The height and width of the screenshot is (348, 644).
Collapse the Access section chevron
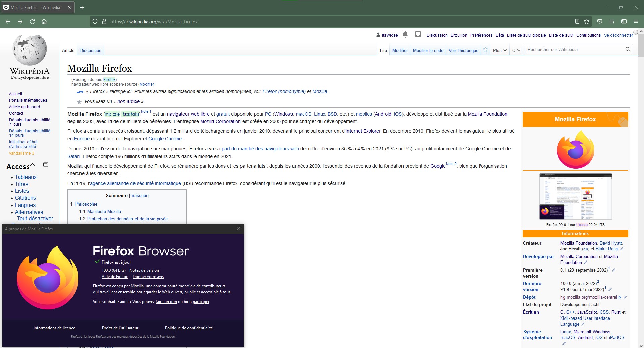[33, 165]
